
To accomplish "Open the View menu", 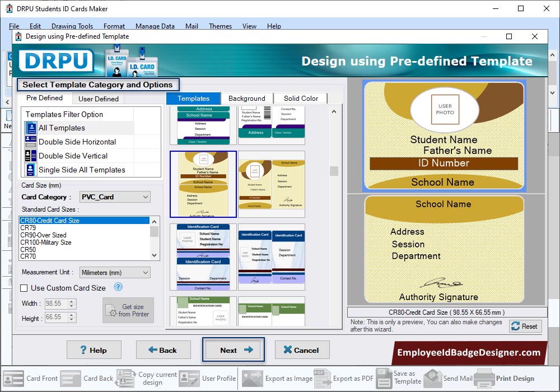I will click(249, 26).
